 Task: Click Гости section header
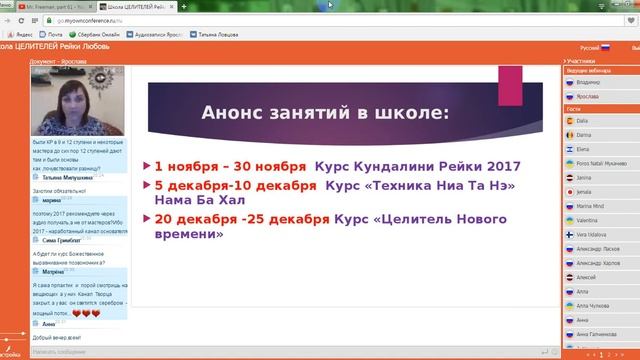pos(602,109)
